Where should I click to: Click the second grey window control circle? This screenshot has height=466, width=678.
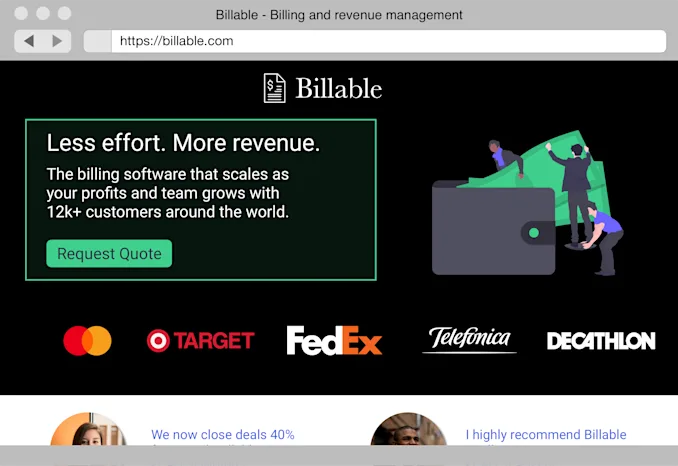click(x=43, y=13)
